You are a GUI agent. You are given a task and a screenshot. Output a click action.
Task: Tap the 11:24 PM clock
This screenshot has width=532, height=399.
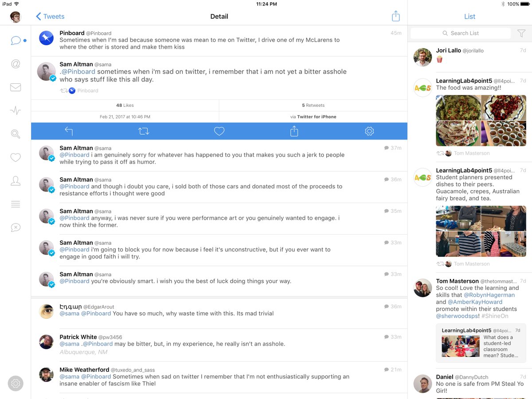[266, 4]
